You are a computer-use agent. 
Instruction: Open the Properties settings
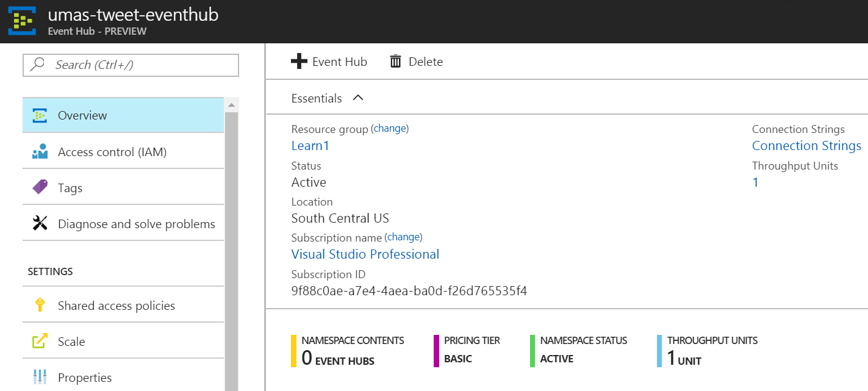(123, 377)
